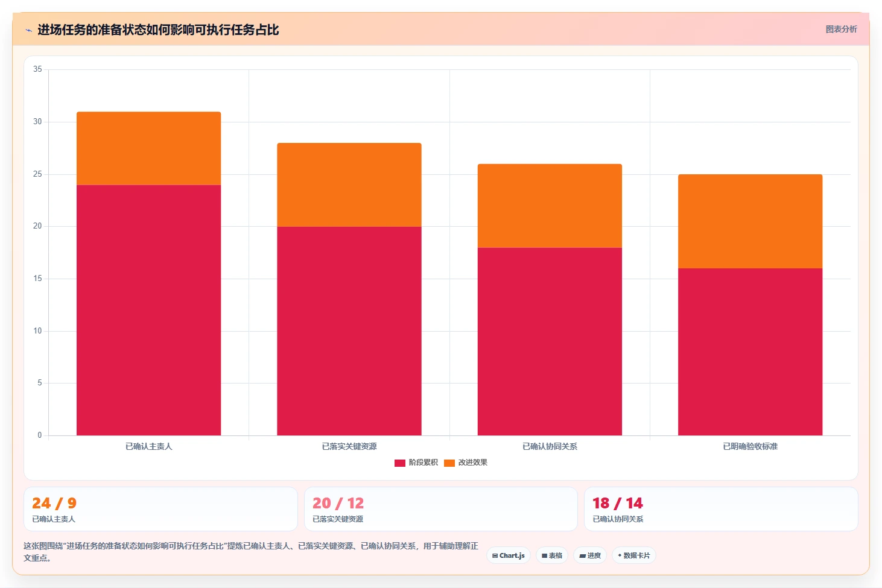Screen dimensions: 882x588
Task: Click the y-axis tick value 0
Action: tap(40, 435)
